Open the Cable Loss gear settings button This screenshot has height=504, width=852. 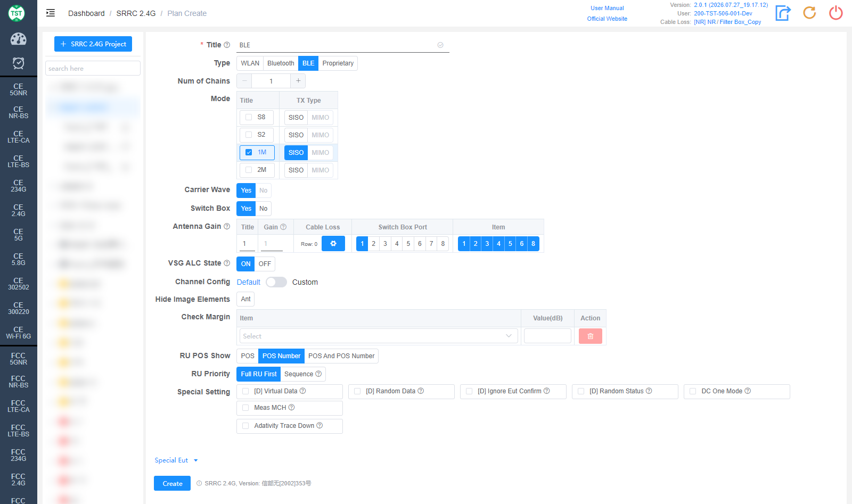pyautogui.click(x=333, y=244)
